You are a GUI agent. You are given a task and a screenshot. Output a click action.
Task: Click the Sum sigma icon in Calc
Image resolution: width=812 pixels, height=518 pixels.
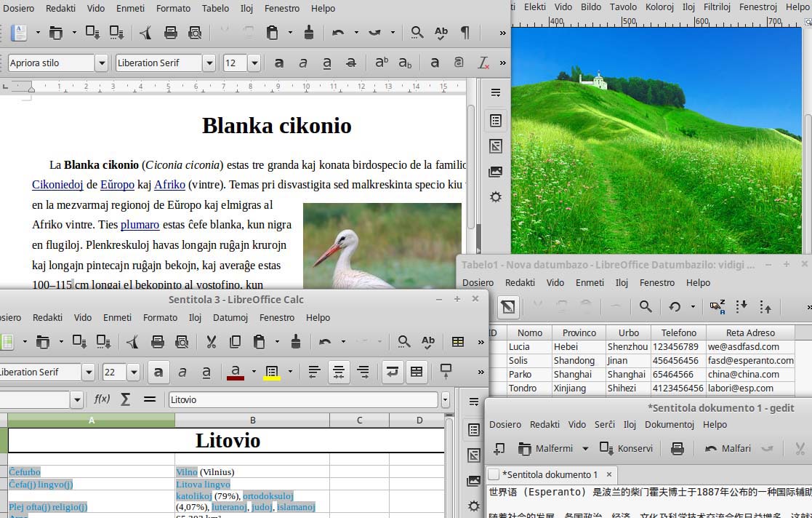pos(125,399)
